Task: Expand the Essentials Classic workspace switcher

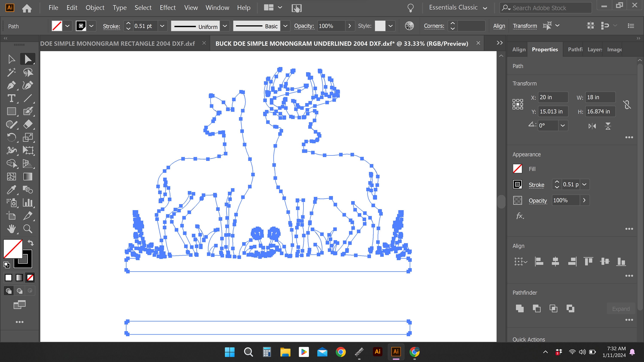Action: coord(485,8)
